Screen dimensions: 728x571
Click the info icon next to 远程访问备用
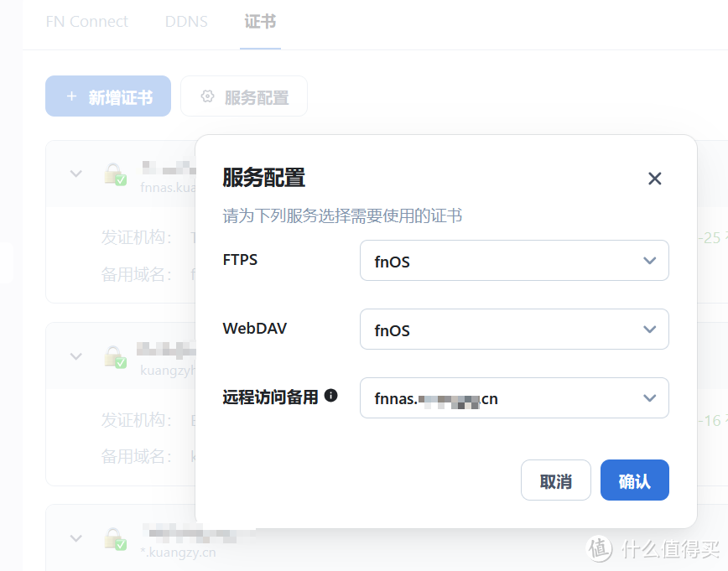point(330,395)
